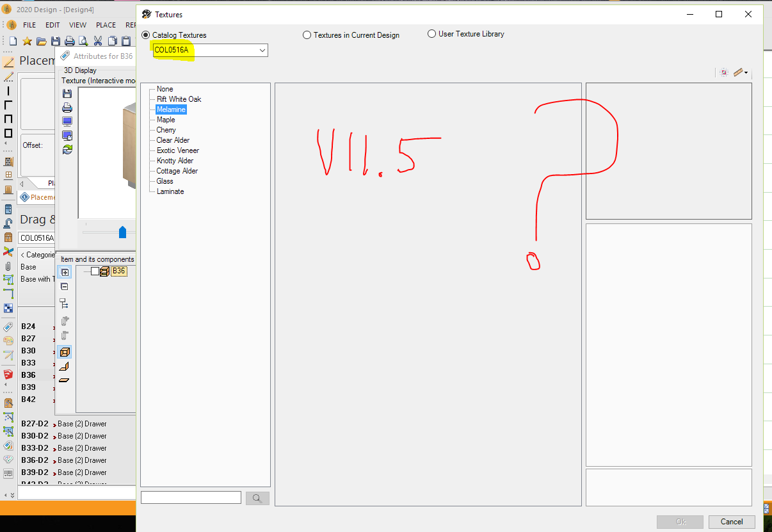Click the scissors Cut icon in main toolbar
This screenshot has height=532, width=772.
(x=98, y=41)
